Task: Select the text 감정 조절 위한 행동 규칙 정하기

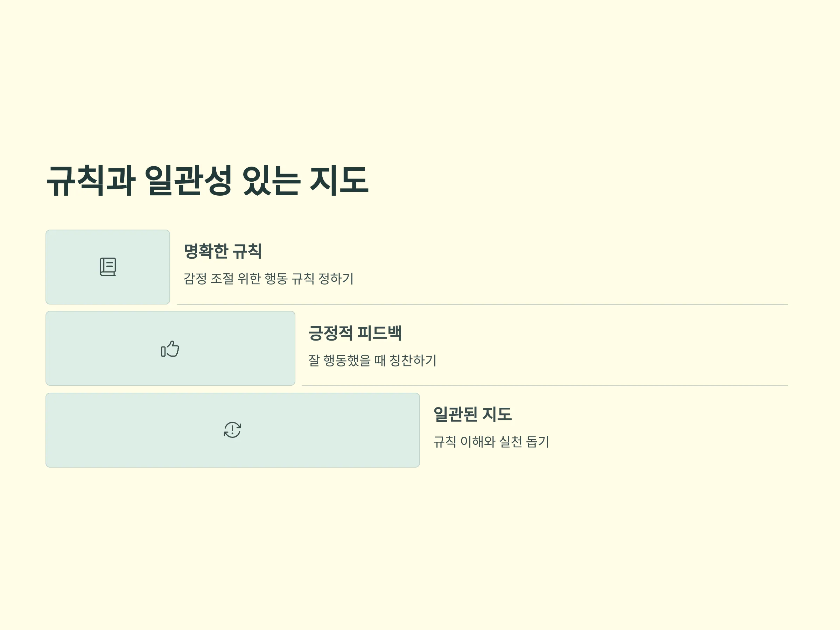Action: 268,278
